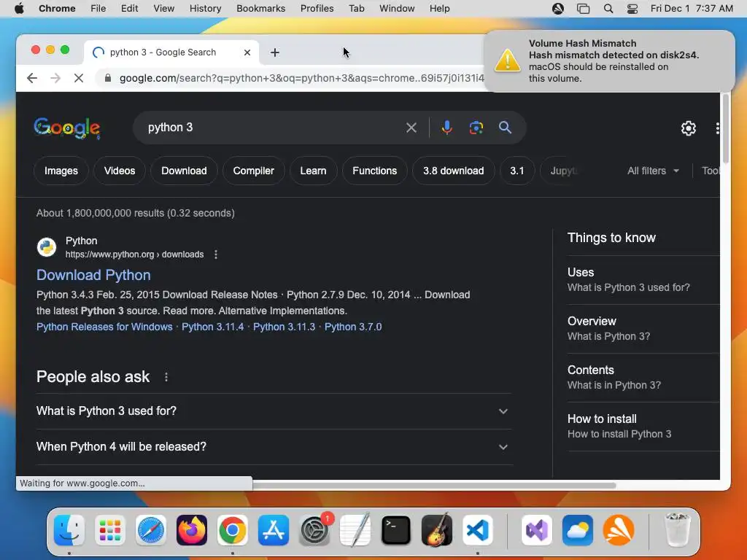747x560 pixels.
Task: Click the Python site favicon
Action: 47,247
